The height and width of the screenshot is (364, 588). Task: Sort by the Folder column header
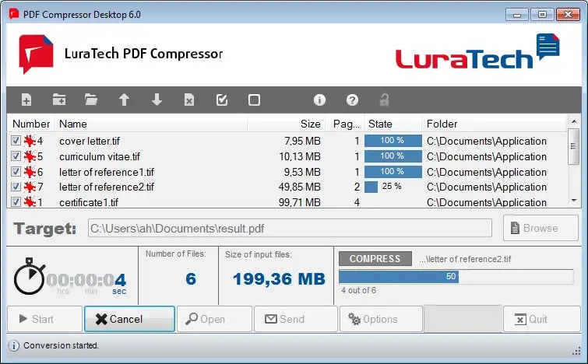click(x=495, y=124)
